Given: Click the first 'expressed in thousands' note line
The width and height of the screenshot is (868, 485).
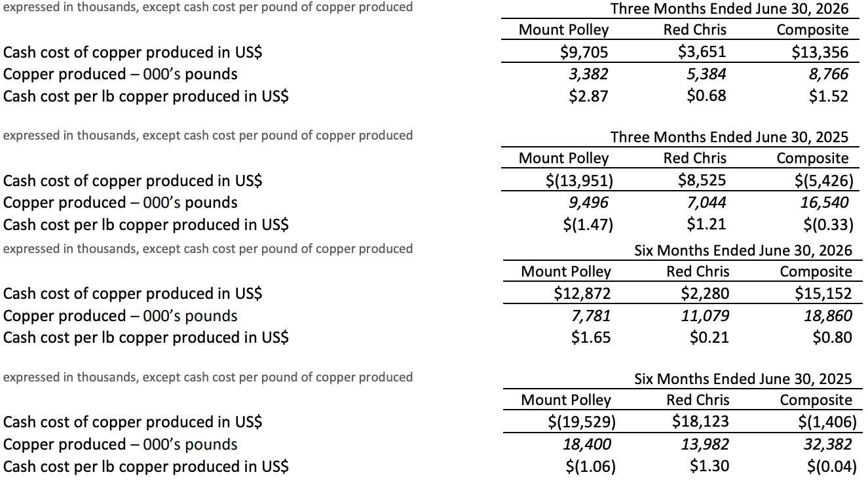Looking at the screenshot, I should tap(208, 7).
